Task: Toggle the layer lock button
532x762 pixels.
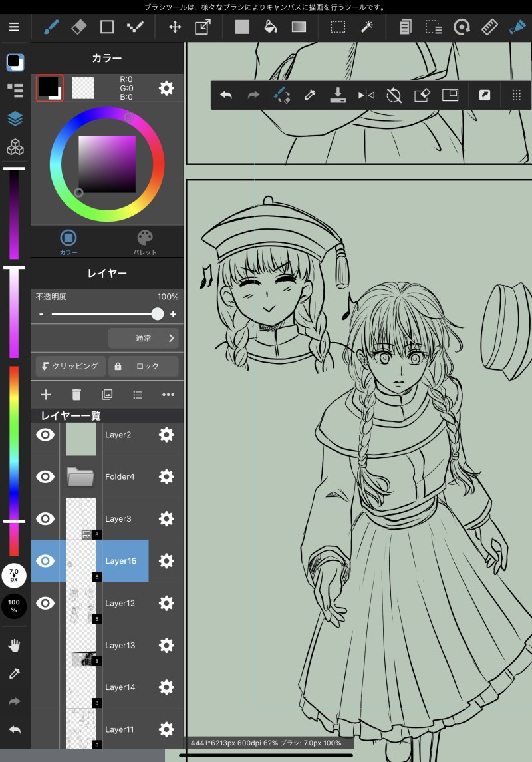Action: click(x=143, y=366)
